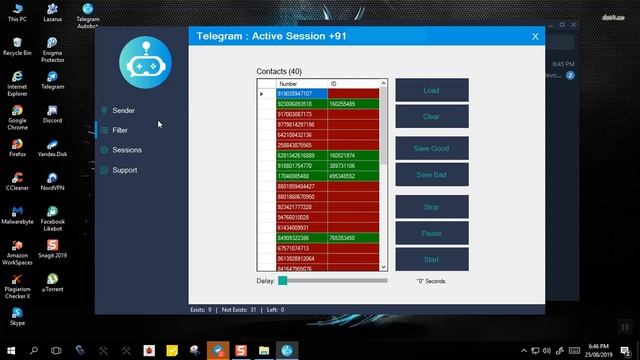Select the cell with ID 160255489
The image size is (640, 360).
point(353,104)
